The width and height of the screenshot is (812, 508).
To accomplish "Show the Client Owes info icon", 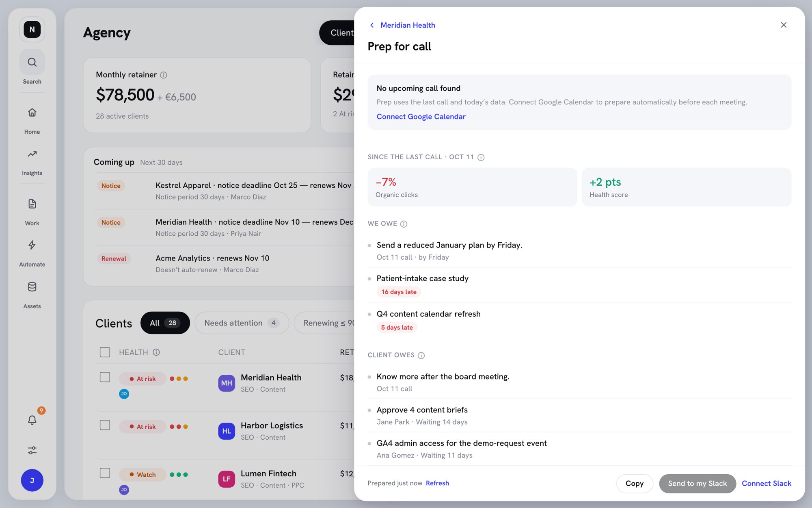I will (x=421, y=355).
